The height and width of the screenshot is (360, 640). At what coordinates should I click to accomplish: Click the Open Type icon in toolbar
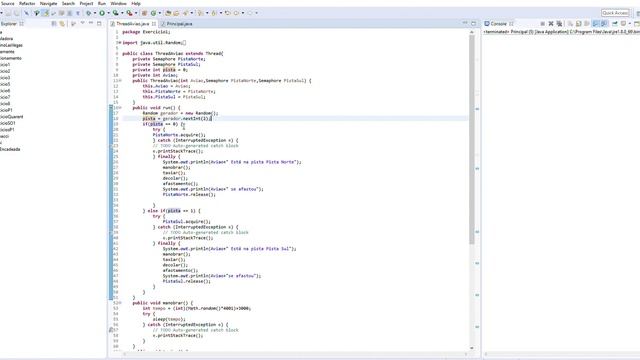point(168,13)
